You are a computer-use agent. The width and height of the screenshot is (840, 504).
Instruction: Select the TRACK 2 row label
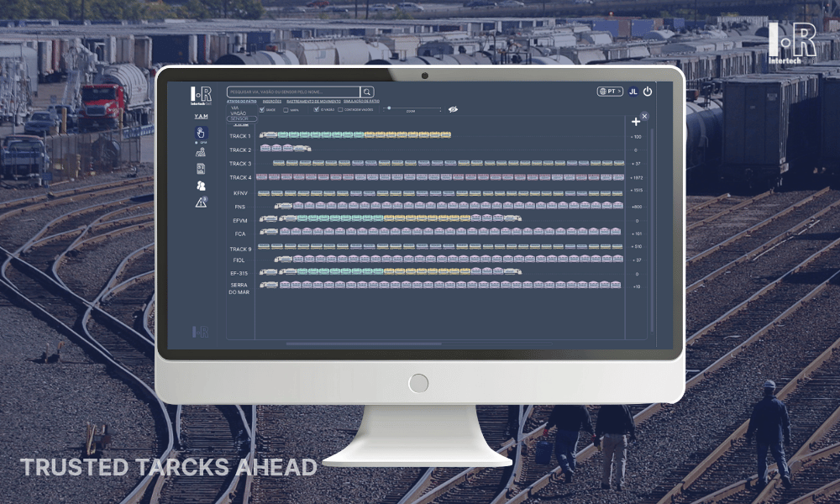240,150
